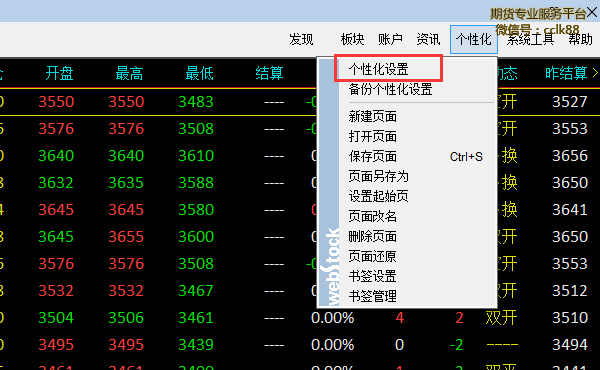
Task: Expand columns with the arrow after 昨结算
Action: pos(595,73)
